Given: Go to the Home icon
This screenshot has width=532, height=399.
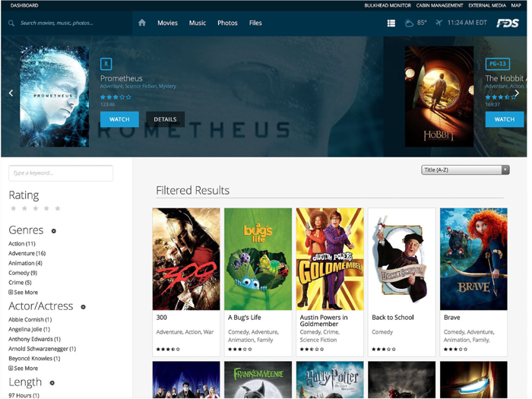Looking at the screenshot, I should click(142, 23).
